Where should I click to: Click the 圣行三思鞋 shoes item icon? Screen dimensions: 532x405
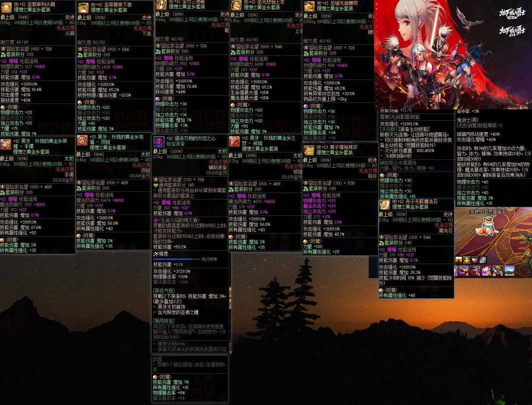tap(161, 5)
